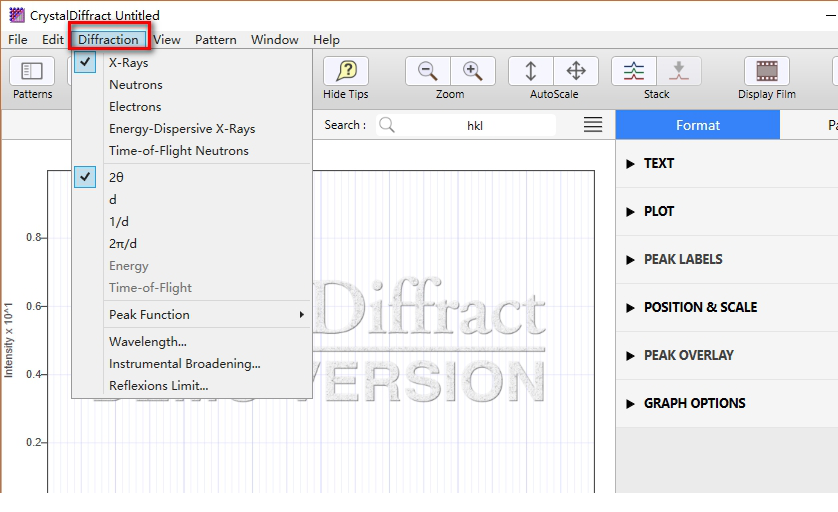Click the CrystalDiffract app icon in title bar
Screen dimensions: 838x512
[x=17, y=15]
